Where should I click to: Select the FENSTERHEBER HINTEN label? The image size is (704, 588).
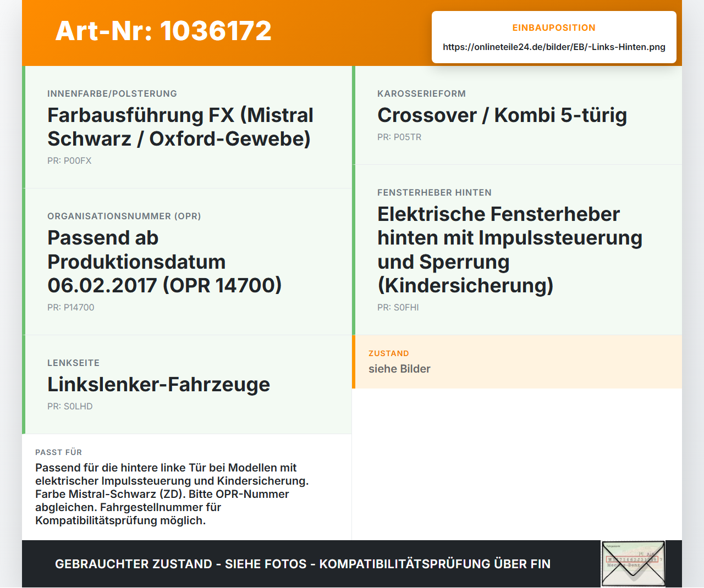[x=435, y=192]
